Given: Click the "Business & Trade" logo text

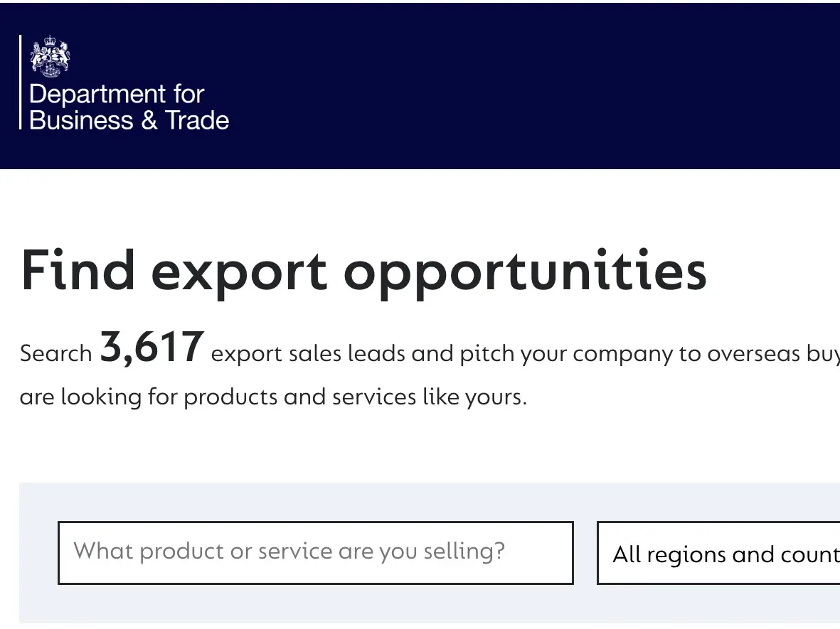Looking at the screenshot, I should [129, 120].
